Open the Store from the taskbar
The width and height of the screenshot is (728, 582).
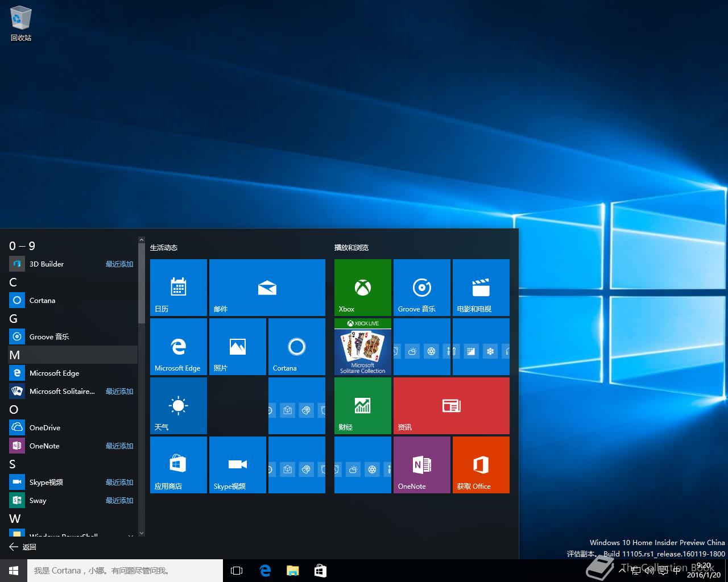pos(320,571)
